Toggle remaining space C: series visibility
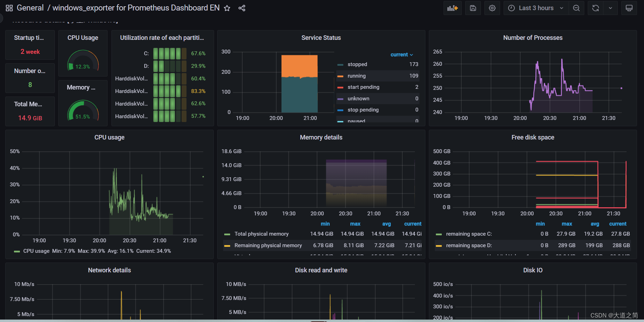This screenshot has width=644, height=322. [468, 234]
